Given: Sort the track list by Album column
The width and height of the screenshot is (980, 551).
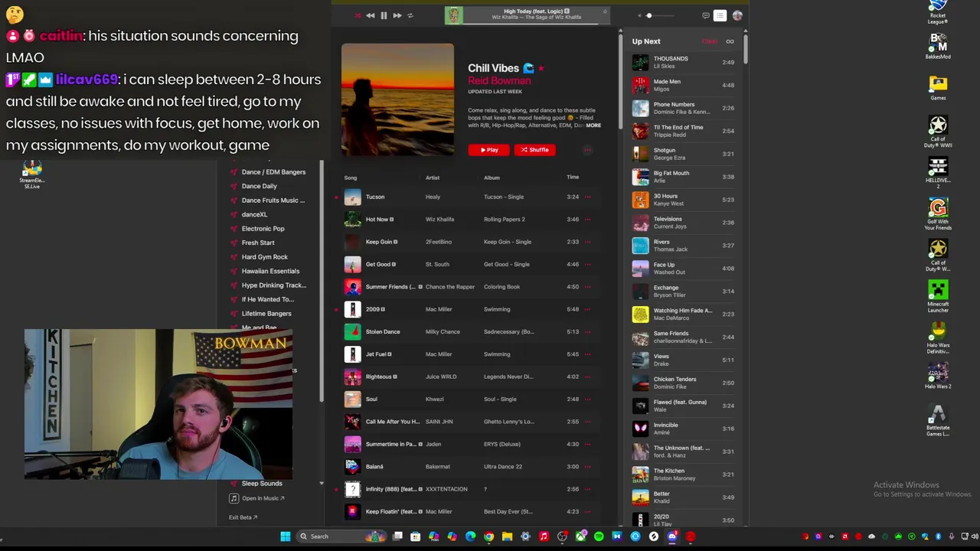Looking at the screenshot, I should click(492, 178).
